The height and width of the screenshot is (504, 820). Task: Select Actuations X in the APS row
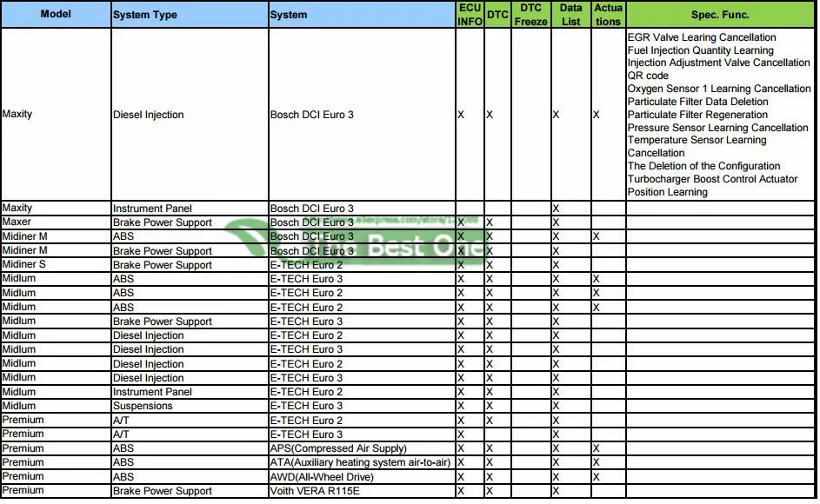(x=597, y=448)
